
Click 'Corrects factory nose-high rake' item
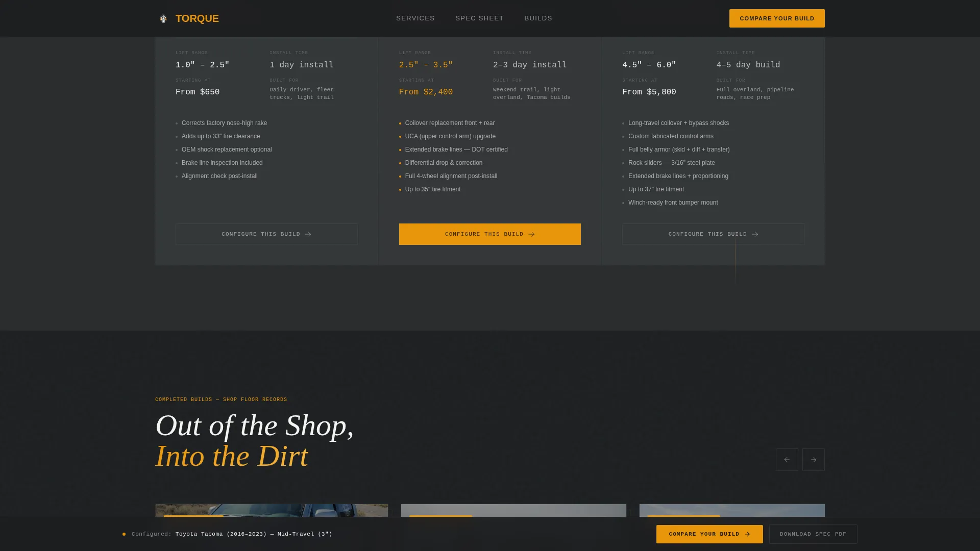point(224,123)
